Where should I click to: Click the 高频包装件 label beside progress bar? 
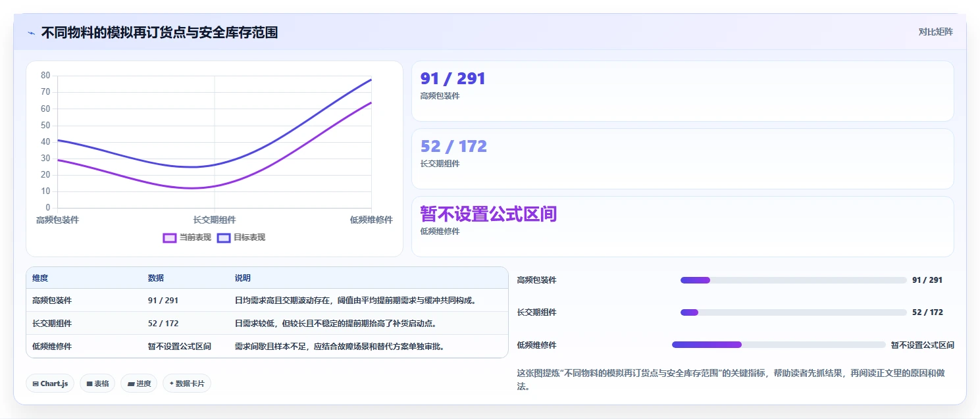click(x=536, y=280)
